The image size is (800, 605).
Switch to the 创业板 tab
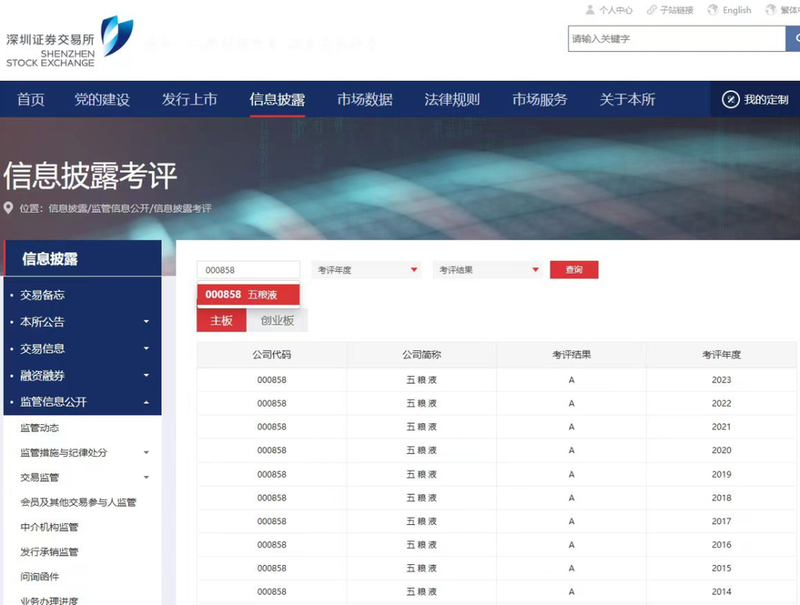[280, 321]
